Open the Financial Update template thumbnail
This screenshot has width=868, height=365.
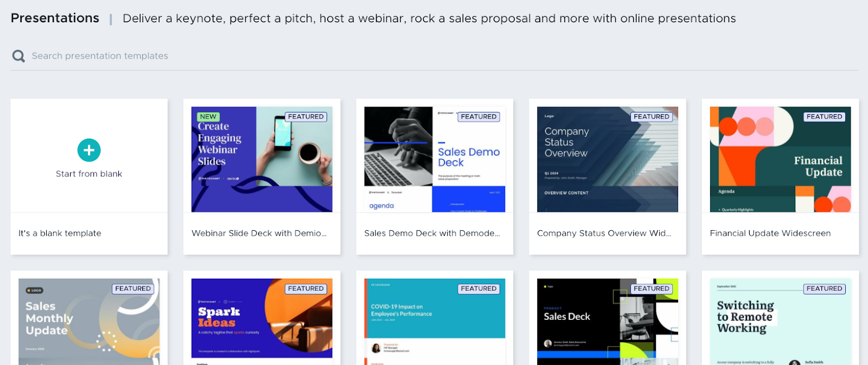pyautogui.click(x=780, y=159)
